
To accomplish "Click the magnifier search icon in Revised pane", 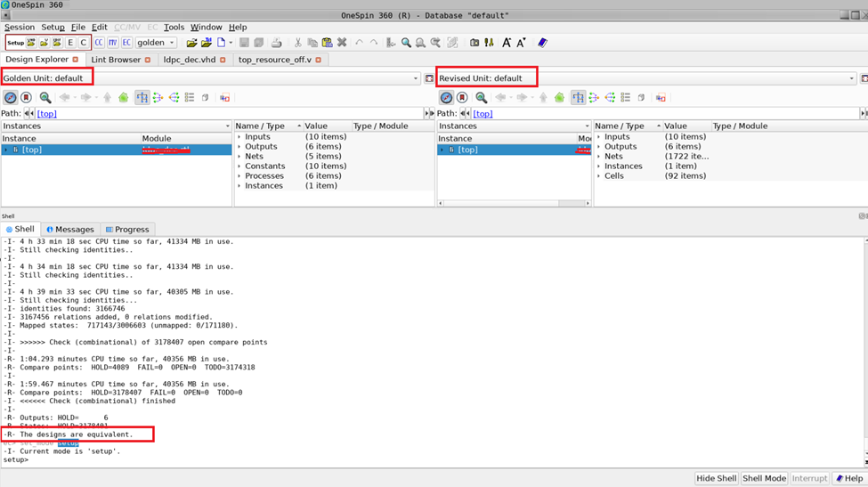I will 481,98.
